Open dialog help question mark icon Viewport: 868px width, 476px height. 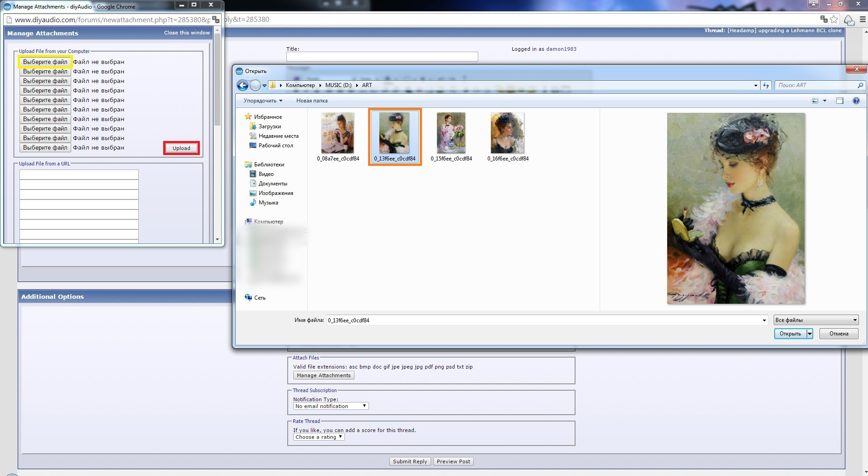(x=856, y=101)
